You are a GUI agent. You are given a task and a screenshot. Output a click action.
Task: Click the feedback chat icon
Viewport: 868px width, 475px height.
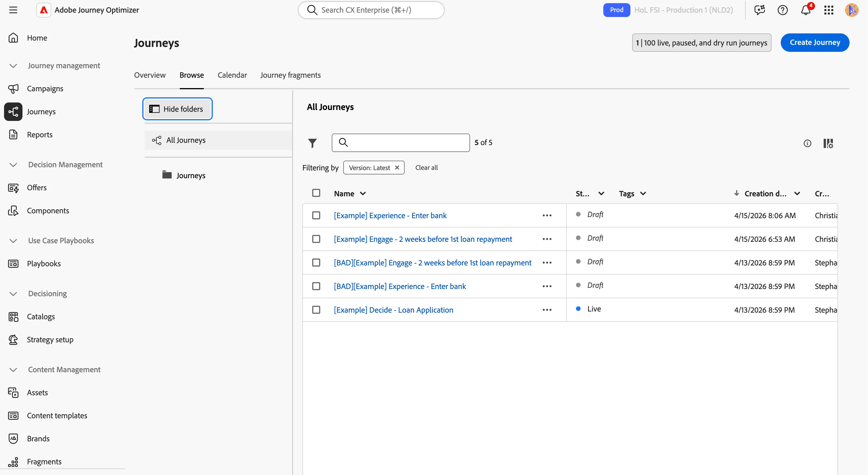[x=759, y=10]
